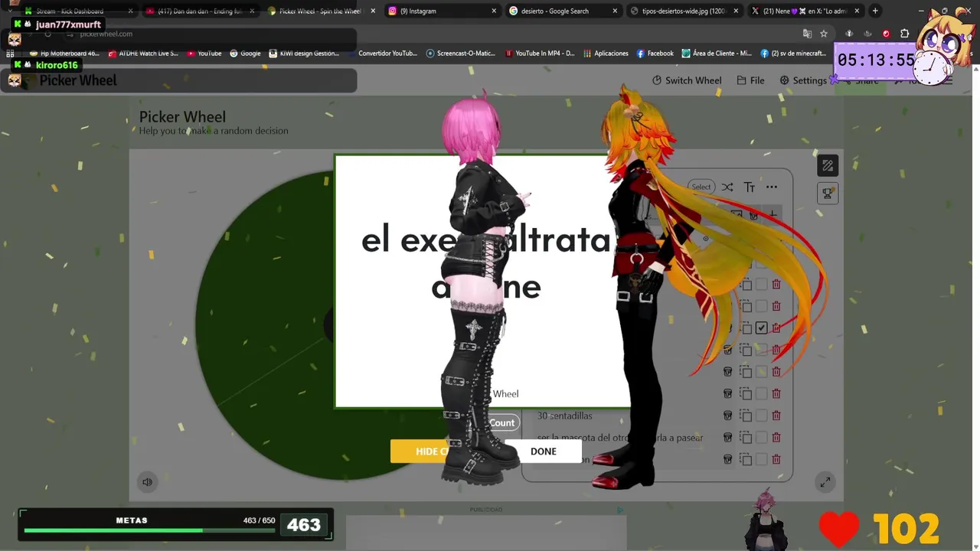The height and width of the screenshot is (551, 980).
Task: Open the Hp Motherboard bookmark
Action: (64, 54)
